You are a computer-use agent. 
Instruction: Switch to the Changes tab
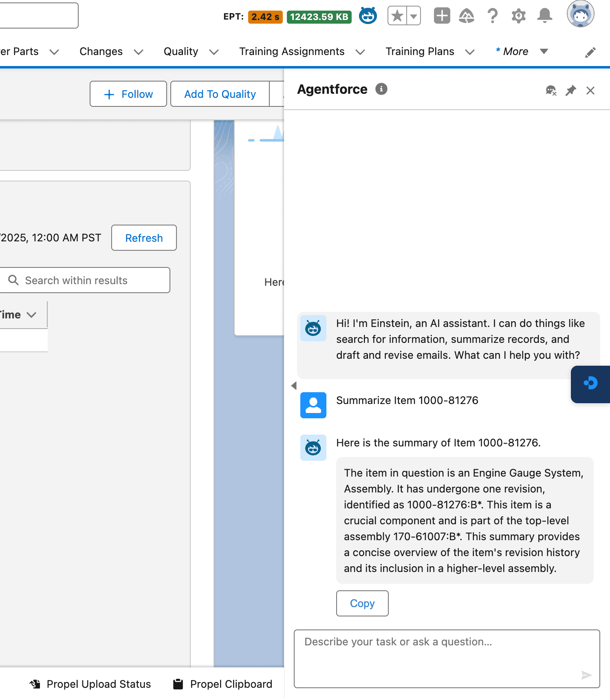101,51
